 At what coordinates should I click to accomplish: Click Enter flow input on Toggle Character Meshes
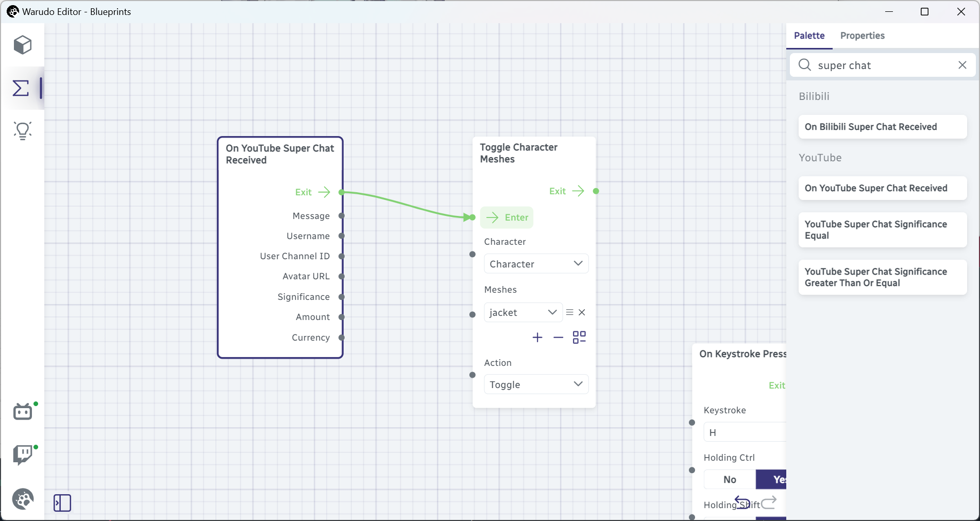[507, 217]
